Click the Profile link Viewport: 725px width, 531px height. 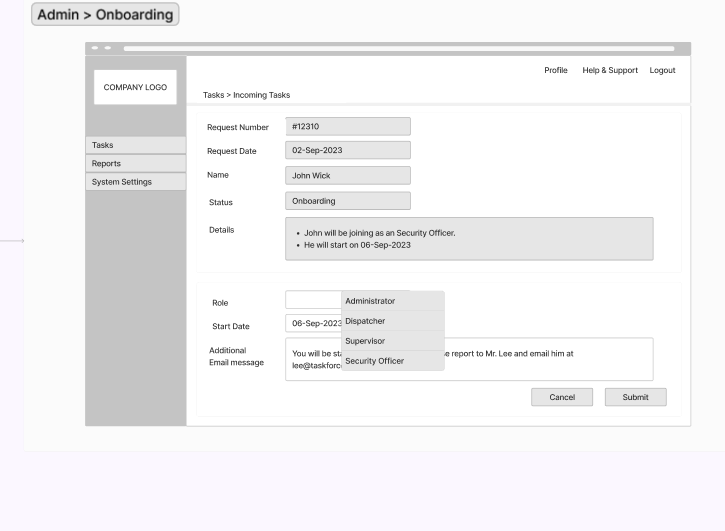coord(555,70)
